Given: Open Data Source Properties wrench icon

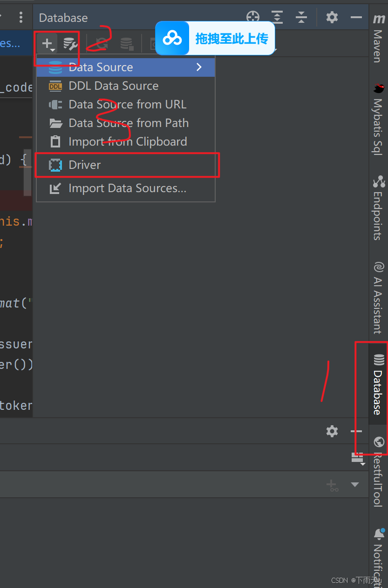Looking at the screenshot, I should pyautogui.click(x=70, y=44).
